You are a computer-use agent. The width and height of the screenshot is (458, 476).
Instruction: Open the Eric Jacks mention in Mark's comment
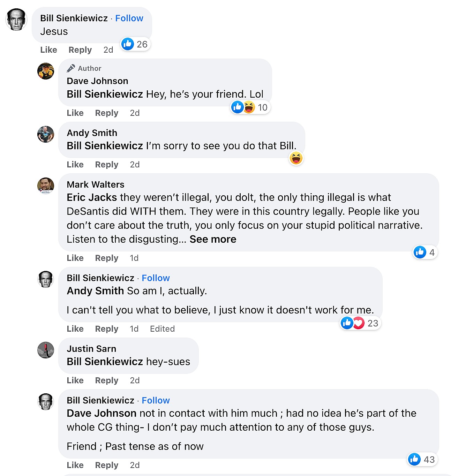(92, 197)
